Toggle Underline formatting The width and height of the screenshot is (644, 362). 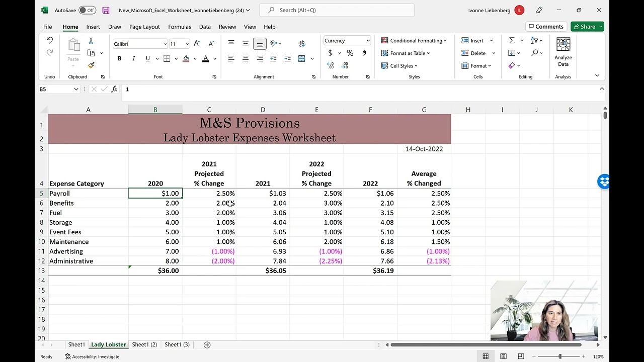[x=147, y=59]
